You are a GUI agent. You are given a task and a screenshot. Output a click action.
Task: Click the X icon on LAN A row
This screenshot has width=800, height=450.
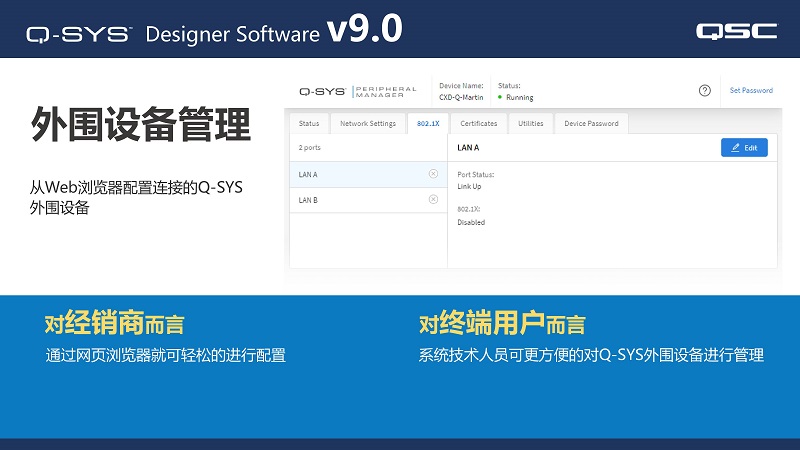click(433, 174)
